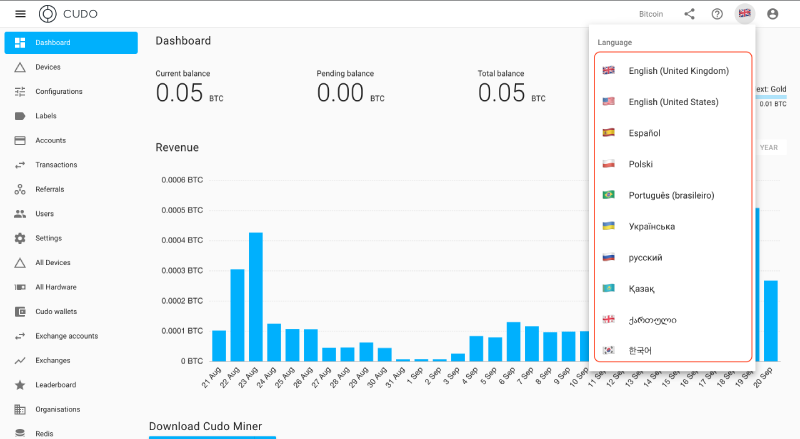Click the Exchange accounts arrows icon
Screen dimensions: 800x439
click(x=20, y=336)
